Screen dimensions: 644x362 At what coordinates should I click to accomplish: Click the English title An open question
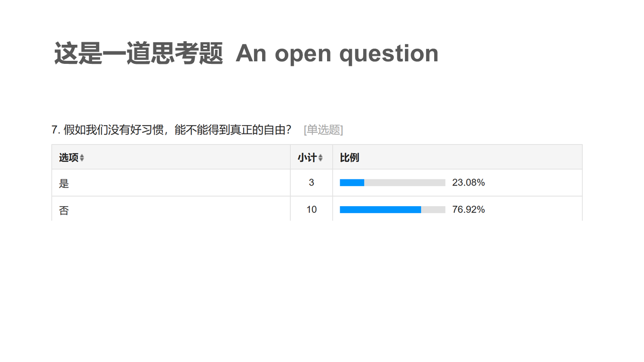[337, 53]
